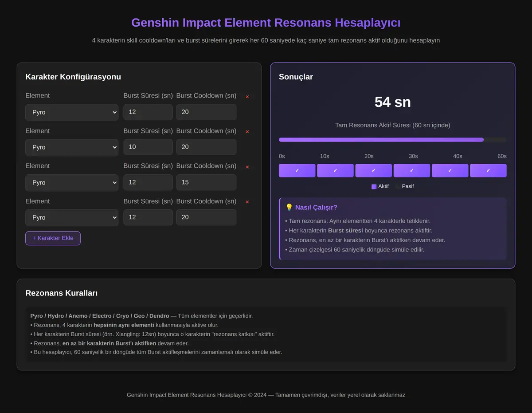Click the Karakter Konfigürasyonu heading
The height and width of the screenshot is (413, 532).
(73, 77)
